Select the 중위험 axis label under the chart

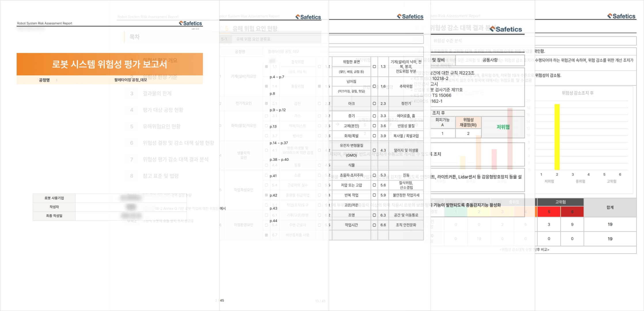[580, 181]
